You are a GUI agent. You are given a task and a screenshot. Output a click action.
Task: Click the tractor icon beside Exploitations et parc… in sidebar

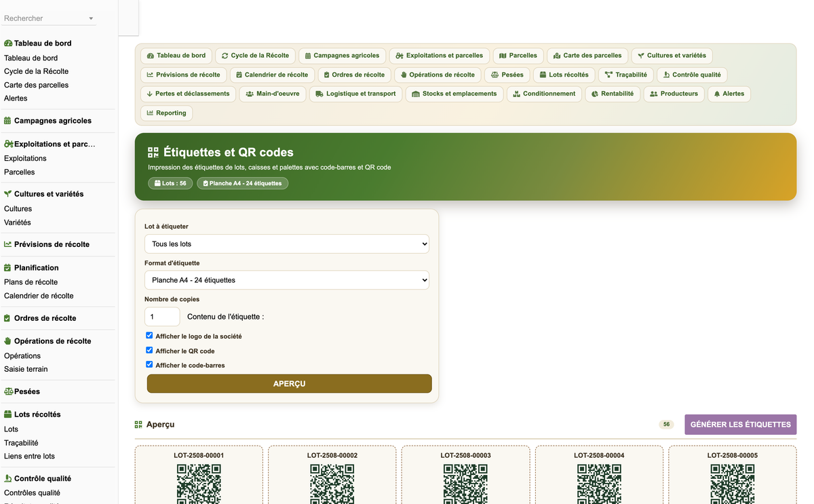pos(9,144)
